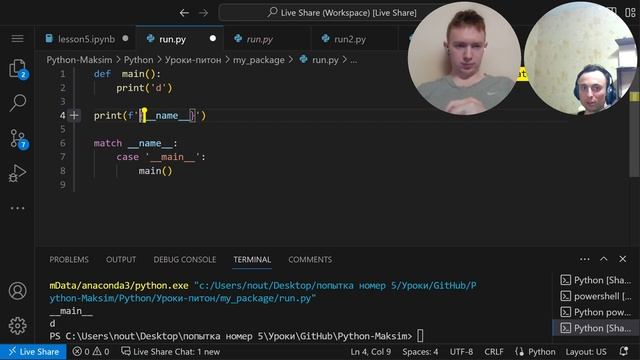This screenshot has width=640, height=360.
Task: Open the Search view in activity bar
Action: [x=18, y=103]
